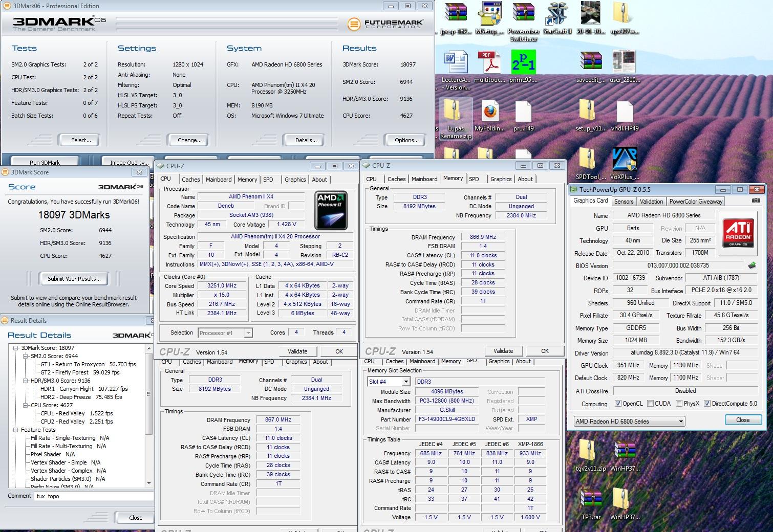Viewport: 773px width, 532px height.
Task: Open the Lupas Rename.zip icon
Action: (x=456, y=119)
